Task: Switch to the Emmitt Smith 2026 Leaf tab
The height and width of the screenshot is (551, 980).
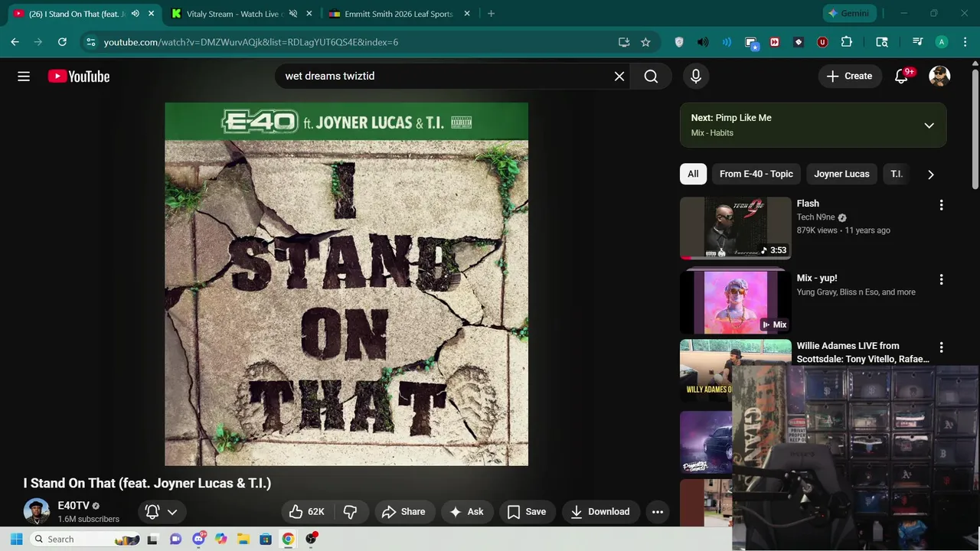Action: point(398,14)
